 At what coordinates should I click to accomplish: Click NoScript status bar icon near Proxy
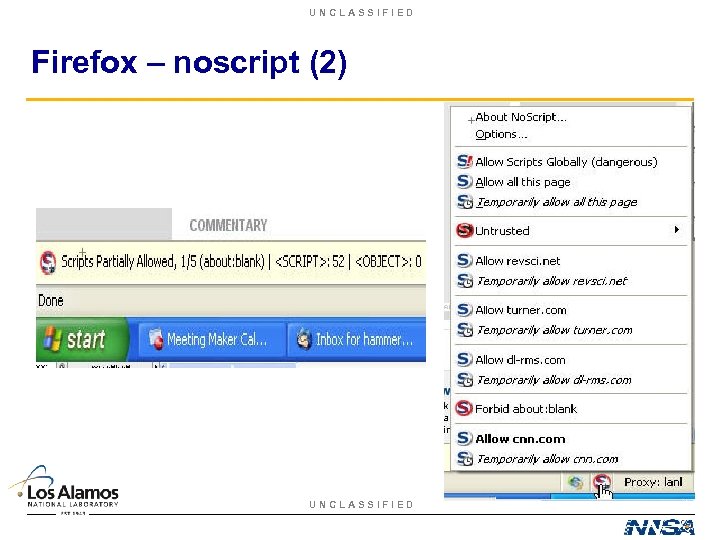coord(602,482)
